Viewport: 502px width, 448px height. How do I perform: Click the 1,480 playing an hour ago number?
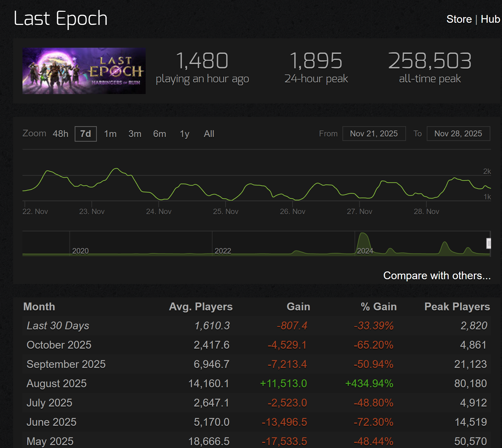click(x=202, y=61)
